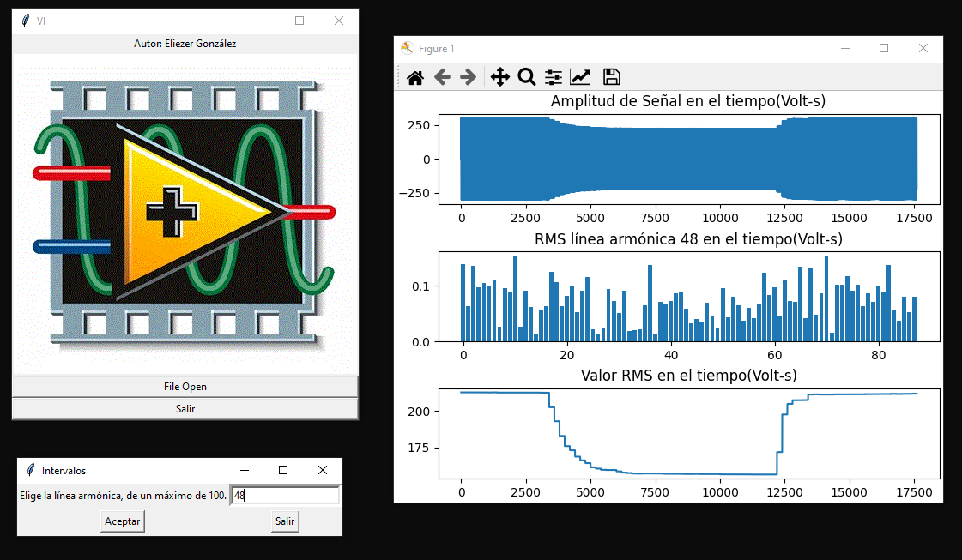Go back to previous plot view
The image size is (962, 560).
(x=442, y=77)
